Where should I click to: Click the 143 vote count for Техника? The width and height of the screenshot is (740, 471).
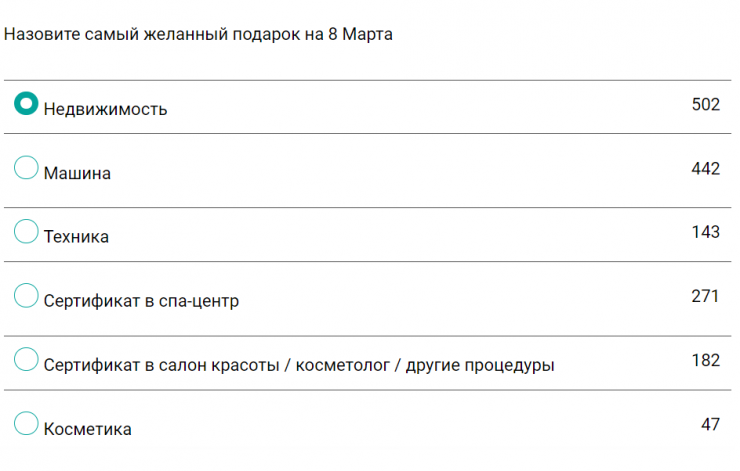point(705,232)
